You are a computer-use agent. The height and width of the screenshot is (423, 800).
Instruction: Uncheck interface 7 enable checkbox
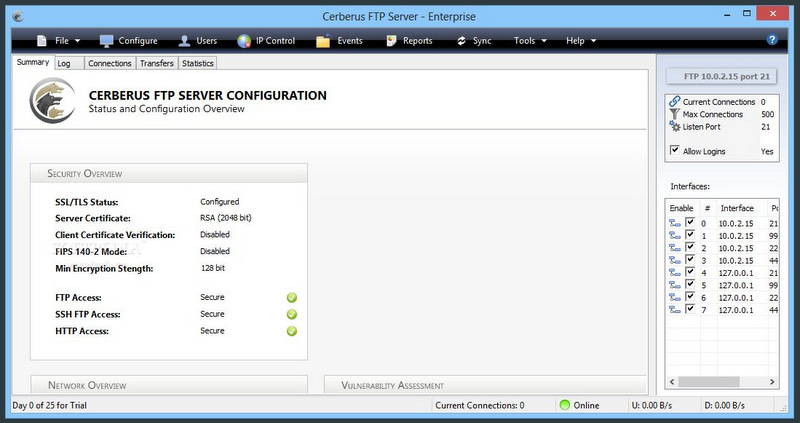(x=690, y=309)
